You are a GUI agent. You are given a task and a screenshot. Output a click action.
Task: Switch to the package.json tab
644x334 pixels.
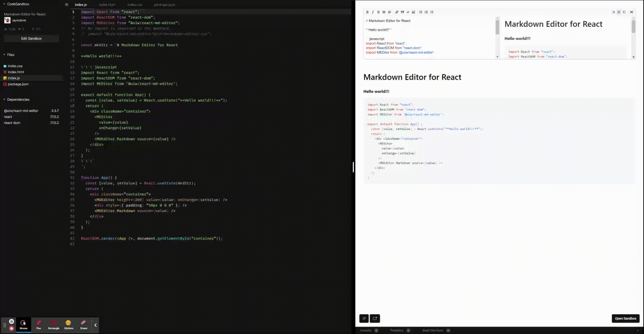click(164, 5)
